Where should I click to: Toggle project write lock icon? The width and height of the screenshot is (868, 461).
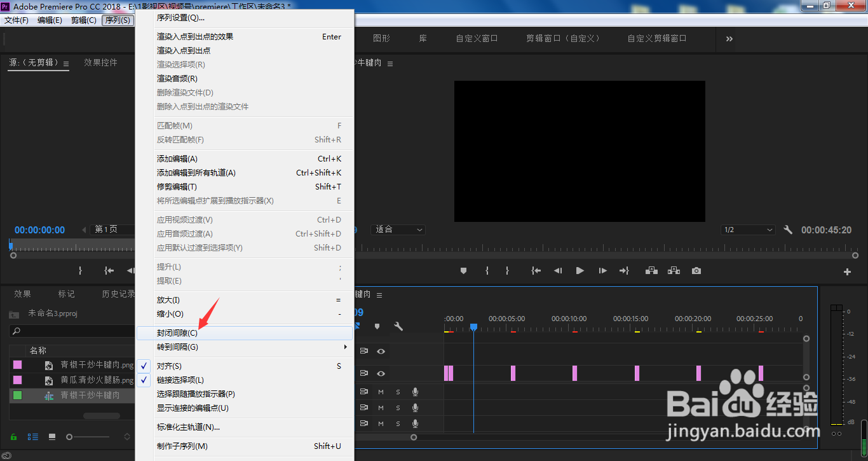[x=13, y=437]
